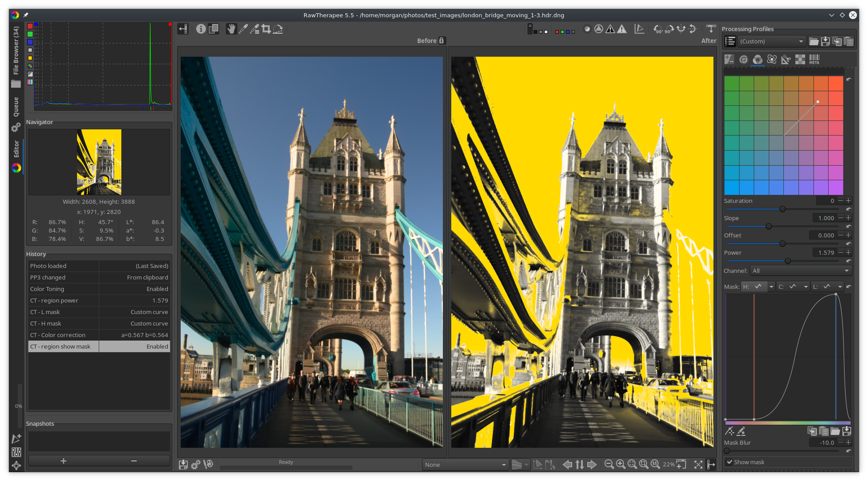This screenshot has height=481, width=868.
Task: Open the Custom processing profile dropdown
Action: pos(771,42)
